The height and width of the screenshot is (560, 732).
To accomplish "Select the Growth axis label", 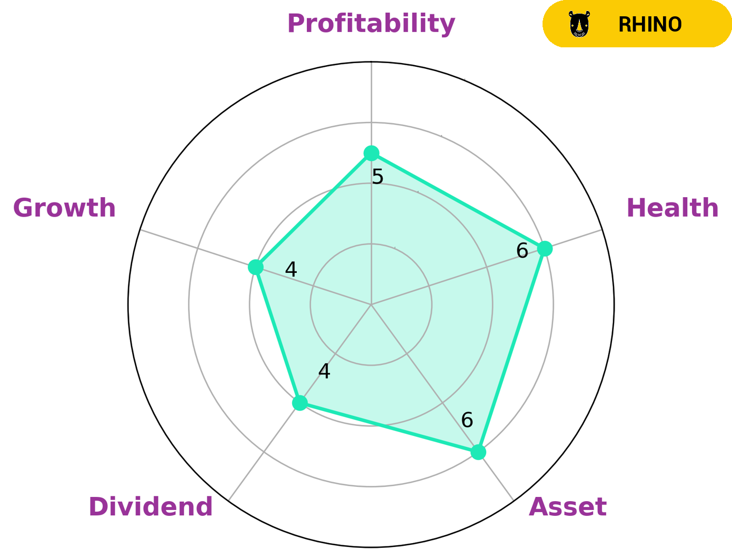I will (x=64, y=208).
